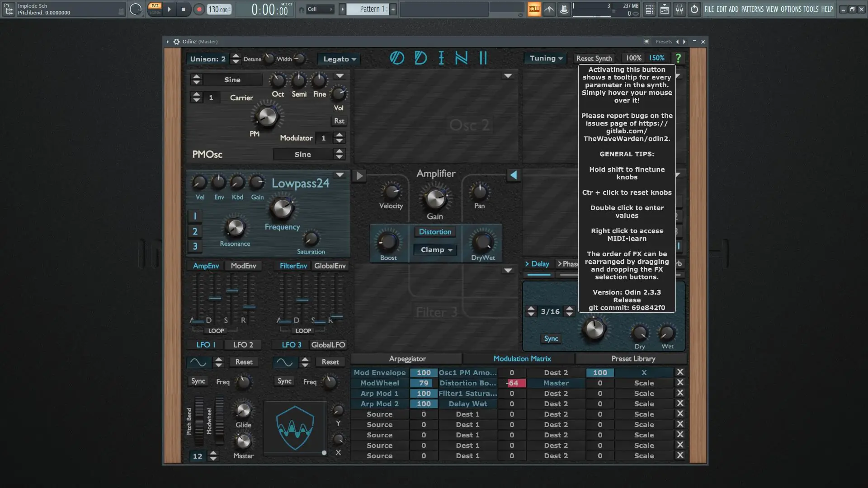The width and height of the screenshot is (868, 488).
Task: Open the Legato mode dropdown
Action: (340, 59)
